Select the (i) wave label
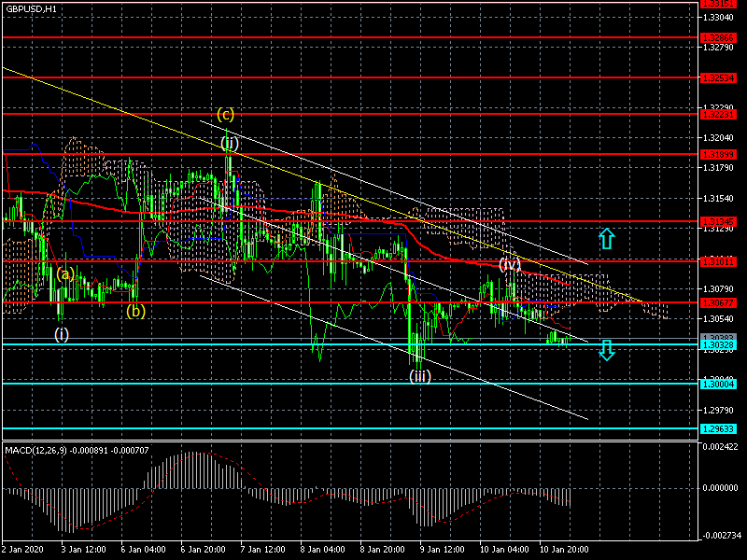 click(x=62, y=334)
